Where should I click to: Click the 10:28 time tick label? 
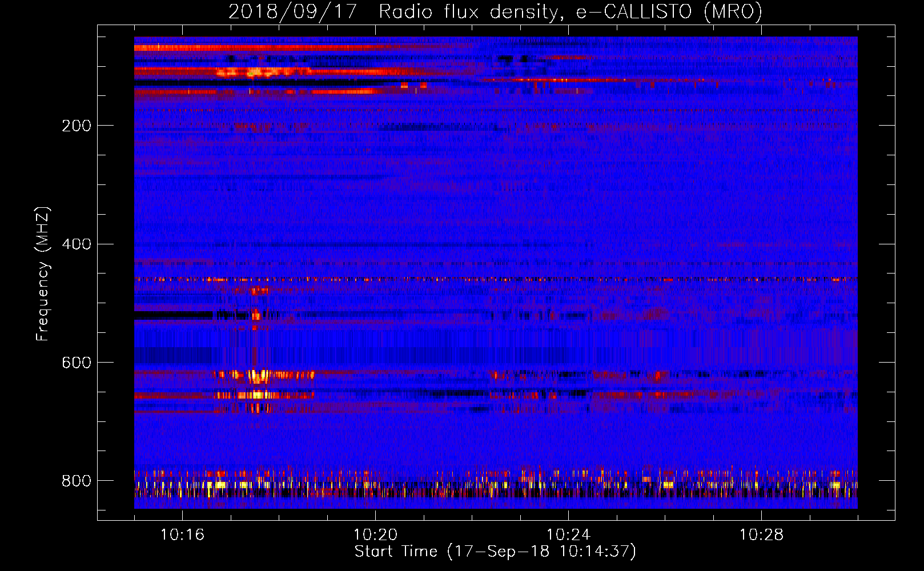click(761, 535)
